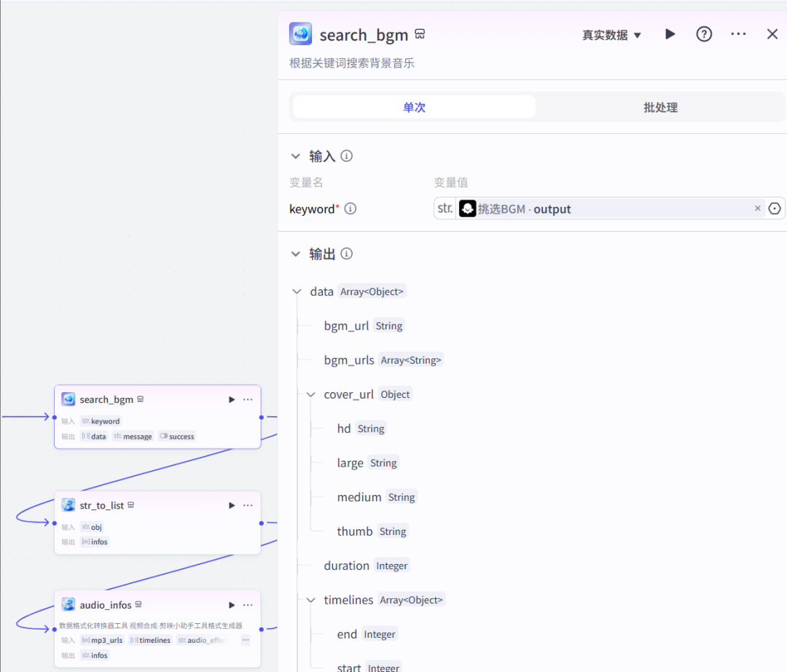Click search_bgm node's left input port

point(54,417)
